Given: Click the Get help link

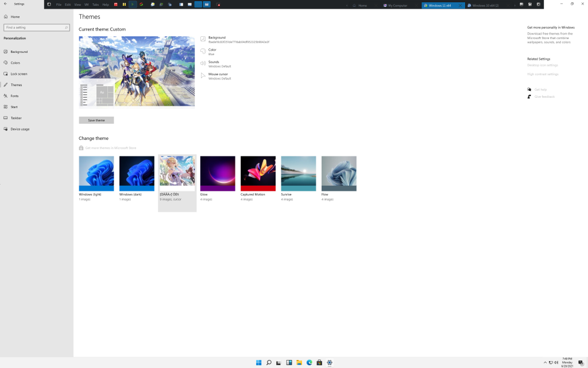Looking at the screenshot, I should 540,90.
